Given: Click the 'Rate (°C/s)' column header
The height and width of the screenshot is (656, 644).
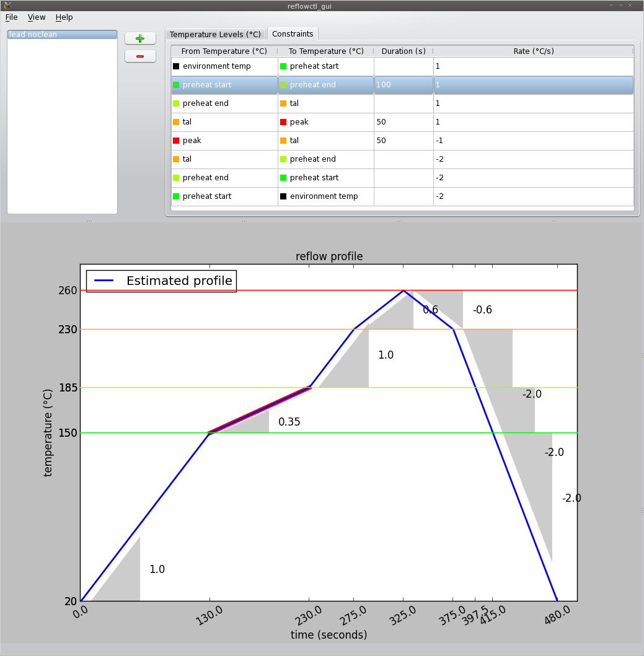Looking at the screenshot, I should 533,51.
